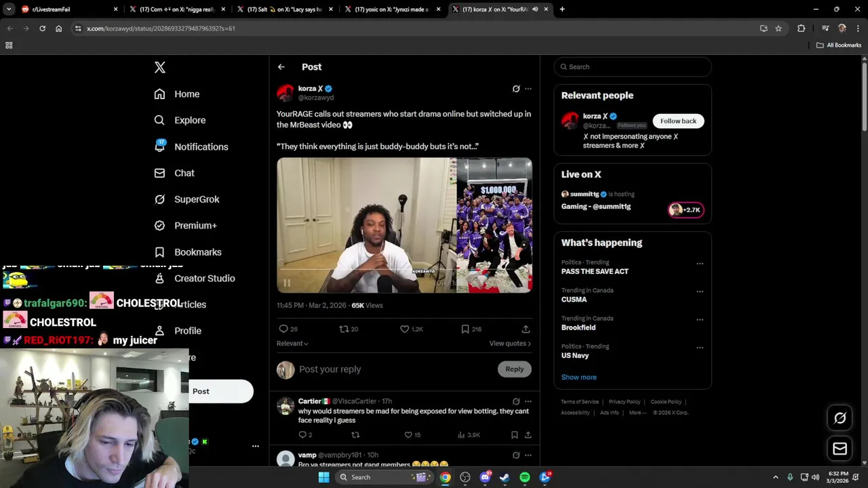868x488 pixels.
Task: Open the floating Grok button
Action: click(x=840, y=418)
